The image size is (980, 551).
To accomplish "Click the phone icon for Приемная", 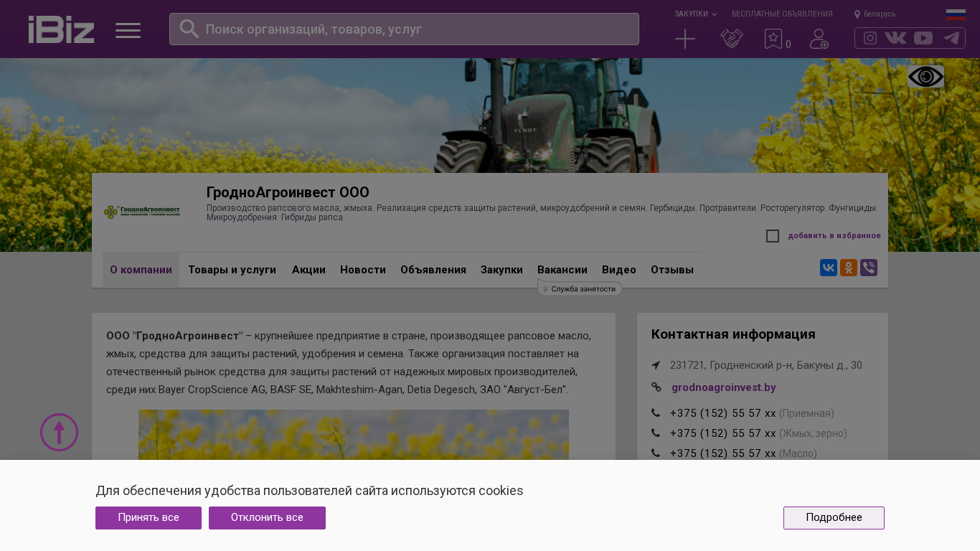I will point(656,413).
